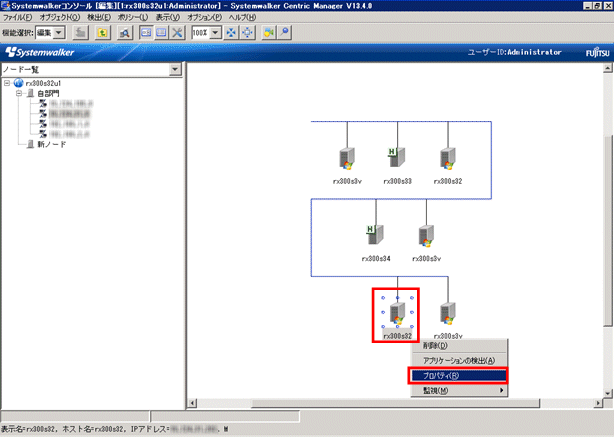Click the yellow and green figures toolbar icon
The width and height of the screenshot is (614, 437).
tap(269, 33)
